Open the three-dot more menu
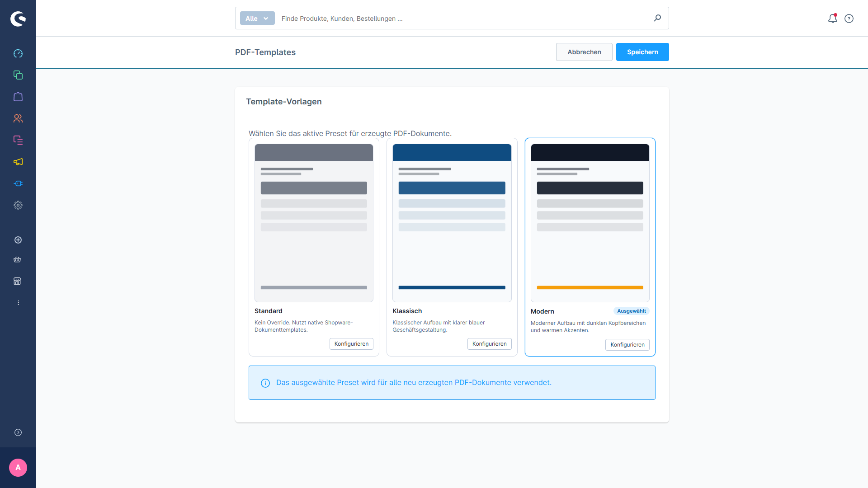This screenshot has width=868, height=488. 18,303
